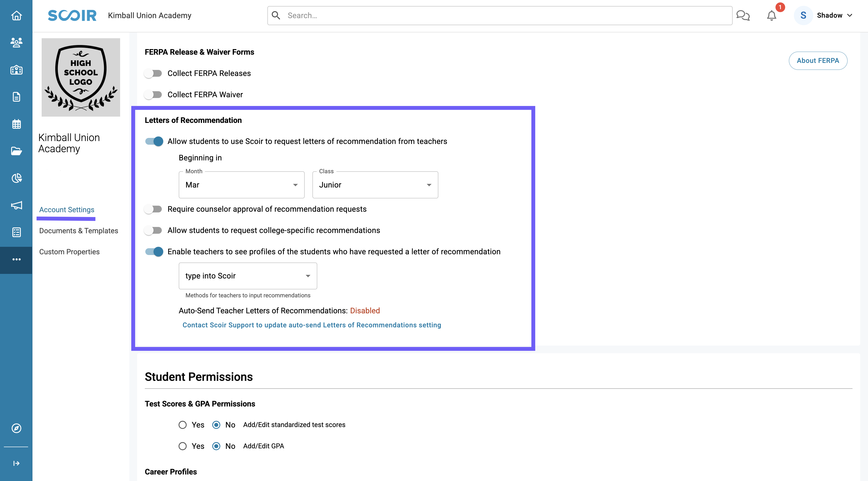Open the calendar icon in sidebar
The height and width of the screenshot is (481, 868).
pyautogui.click(x=16, y=124)
